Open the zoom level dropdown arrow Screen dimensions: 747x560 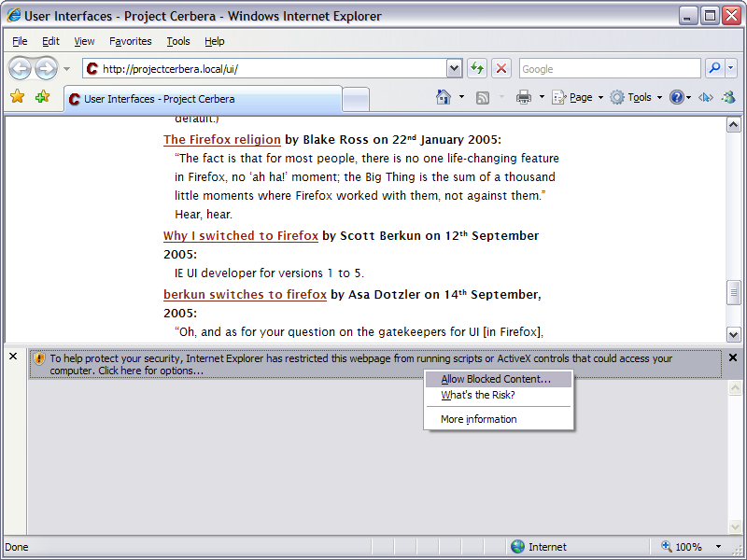pyautogui.click(x=718, y=547)
